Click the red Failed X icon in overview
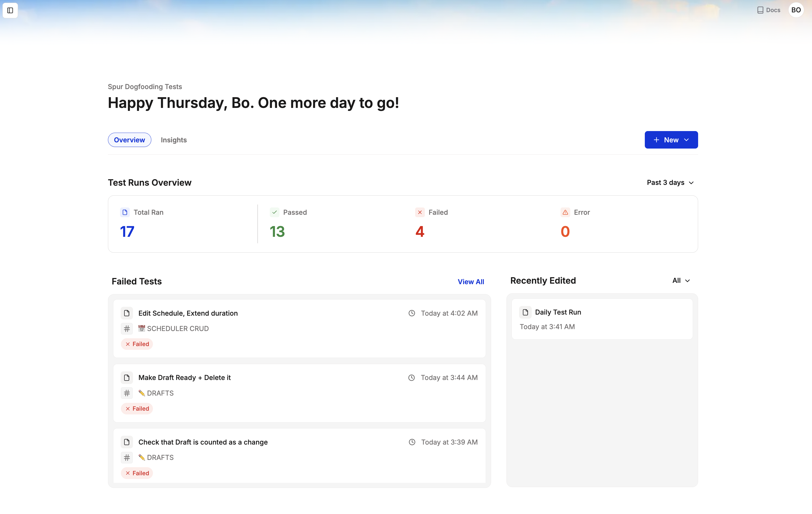Viewport: 812px width, 514px height. 420,212
